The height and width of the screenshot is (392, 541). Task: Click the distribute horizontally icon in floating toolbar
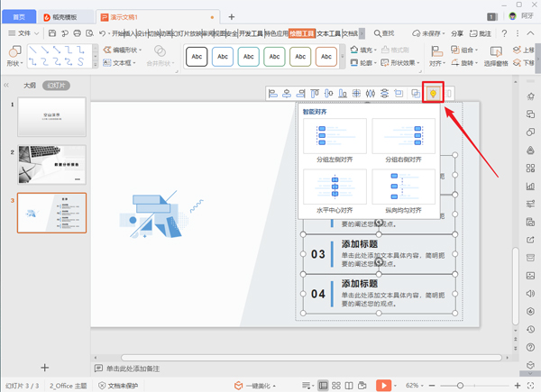point(369,93)
